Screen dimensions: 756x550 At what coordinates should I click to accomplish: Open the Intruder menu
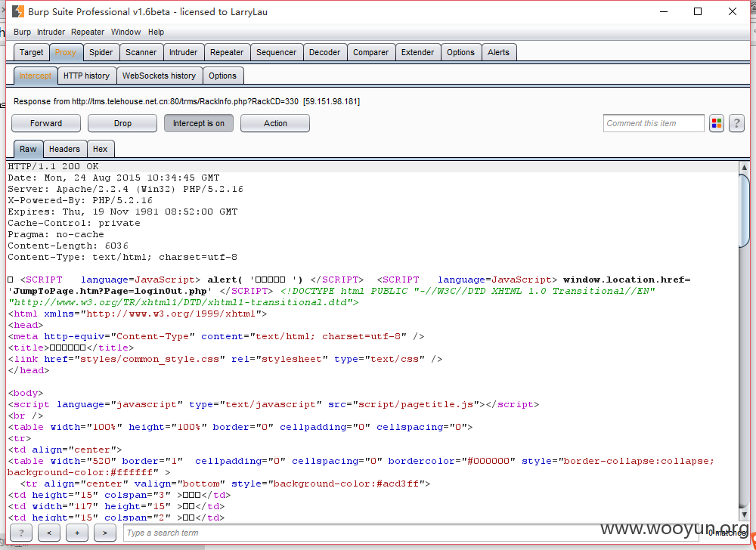click(x=51, y=32)
